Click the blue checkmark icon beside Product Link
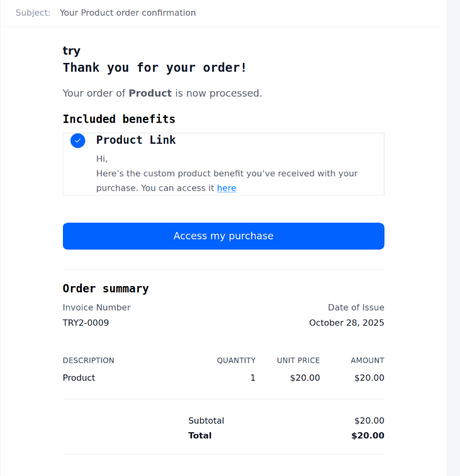 click(78, 140)
